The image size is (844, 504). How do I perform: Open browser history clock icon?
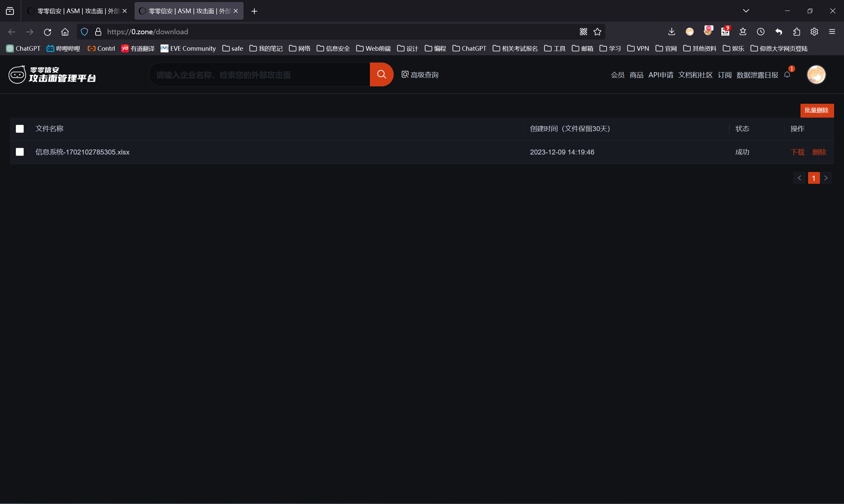pos(760,32)
